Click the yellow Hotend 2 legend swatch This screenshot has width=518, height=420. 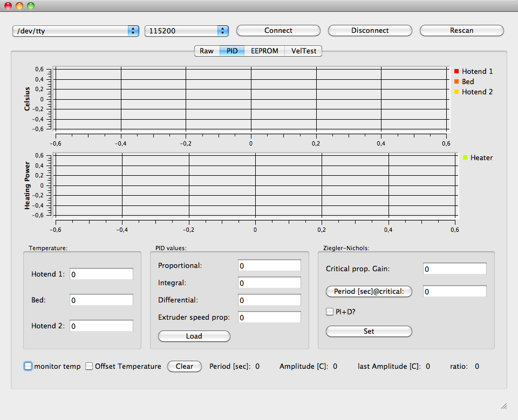[456, 92]
